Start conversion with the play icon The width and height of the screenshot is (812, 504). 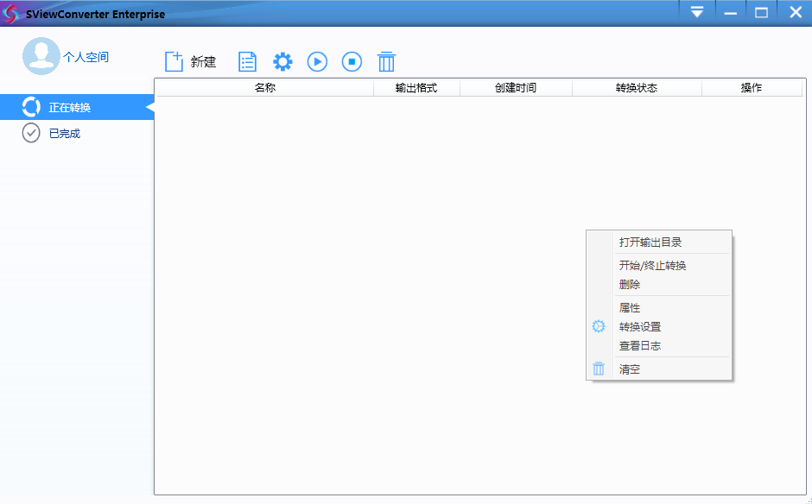coord(317,61)
